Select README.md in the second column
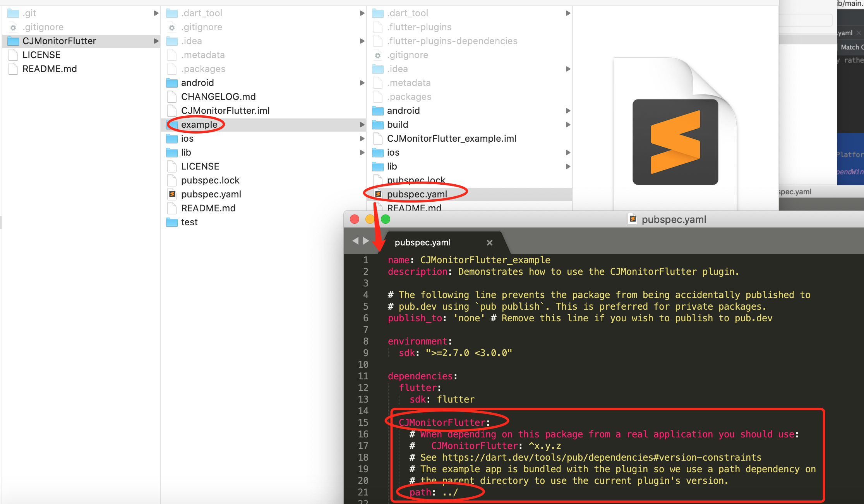Image resolution: width=864 pixels, height=504 pixels. pyautogui.click(x=208, y=208)
